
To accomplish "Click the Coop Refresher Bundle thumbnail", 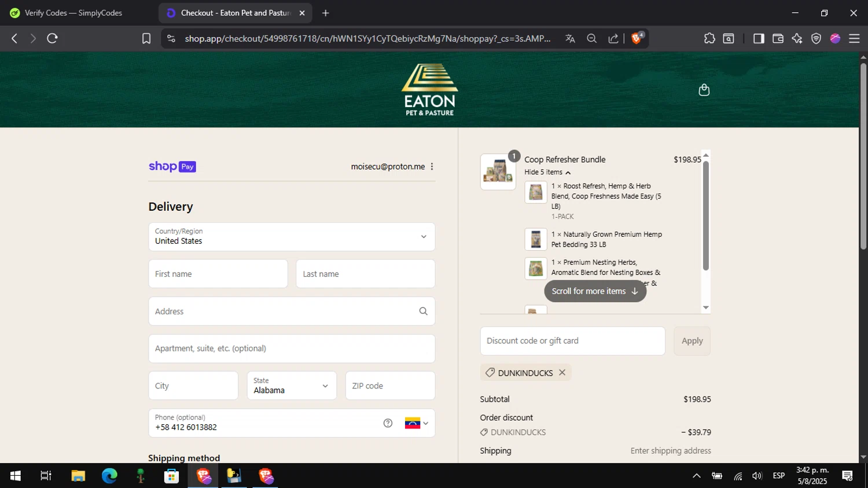I will coord(498,172).
